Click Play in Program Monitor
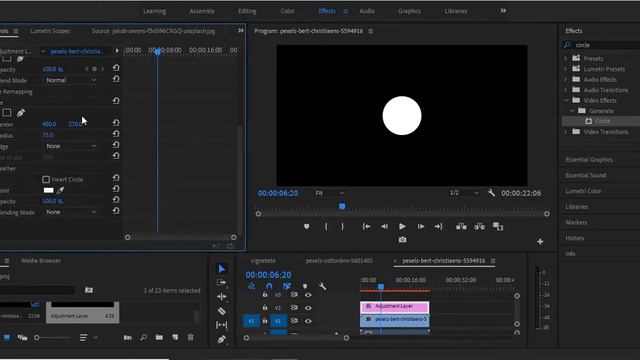The height and width of the screenshot is (360, 640). click(x=402, y=226)
